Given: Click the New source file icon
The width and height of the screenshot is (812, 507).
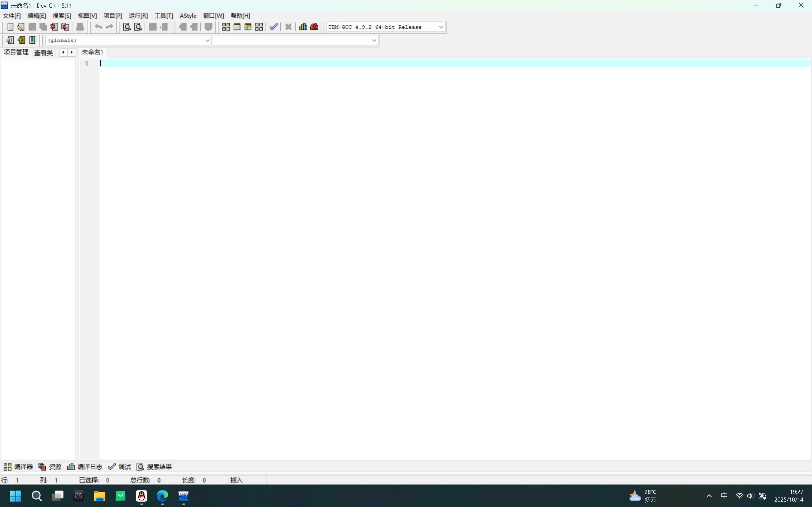Looking at the screenshot, I should point(10,27).
